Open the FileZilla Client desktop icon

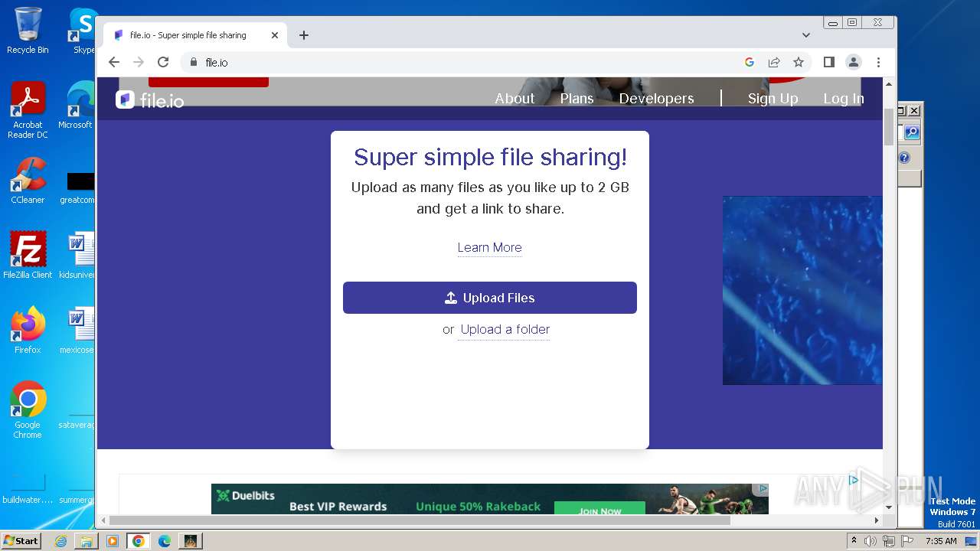(28, 256)
